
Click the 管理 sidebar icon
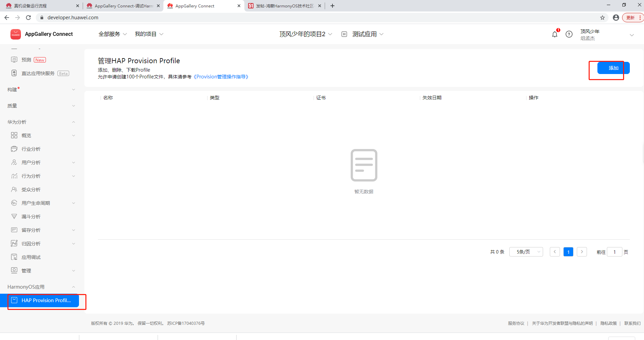coord(14,270)
